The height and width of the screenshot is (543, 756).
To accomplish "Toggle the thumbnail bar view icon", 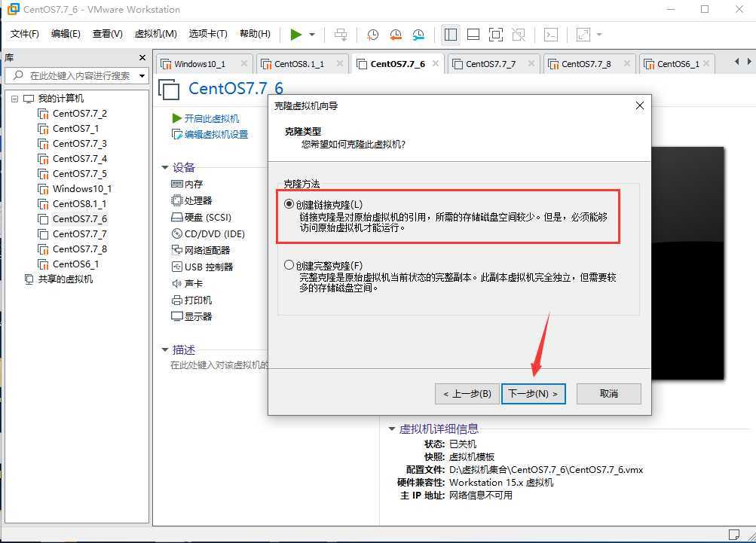I will 473,34.
